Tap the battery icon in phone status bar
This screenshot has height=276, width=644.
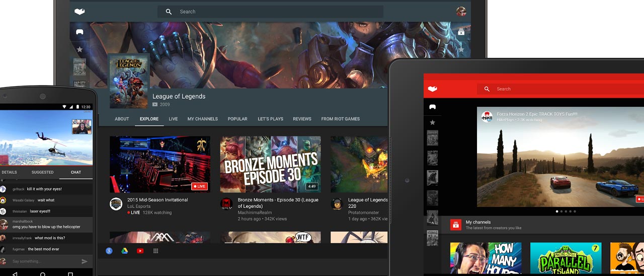coord(77,107)
